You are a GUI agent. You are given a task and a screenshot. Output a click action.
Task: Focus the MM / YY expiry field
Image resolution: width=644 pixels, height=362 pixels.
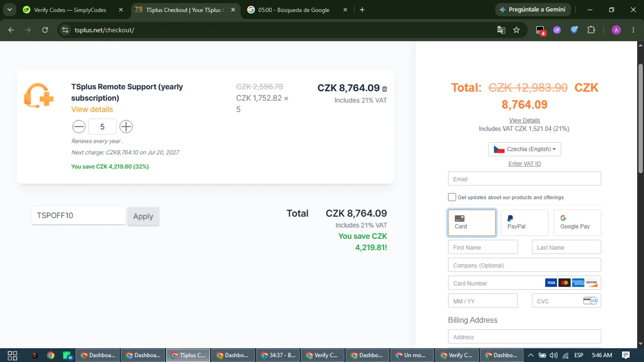pos(483,301)
